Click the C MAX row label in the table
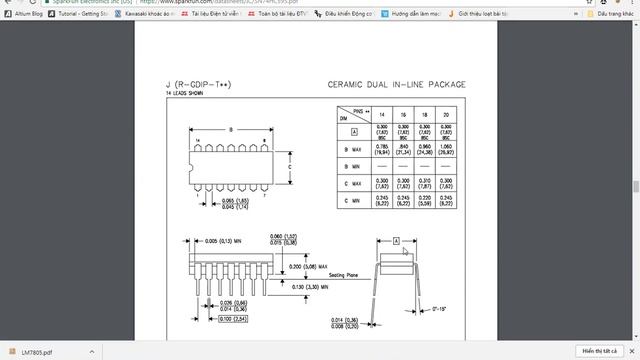The width and height of the screenshot is (640, 360). [353, 184]
